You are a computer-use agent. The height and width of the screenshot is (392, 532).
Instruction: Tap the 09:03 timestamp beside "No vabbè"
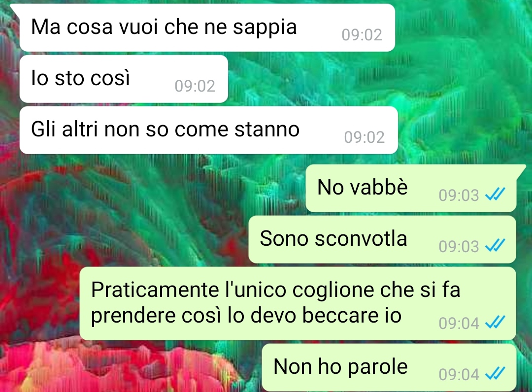click(x=459, y=195)
